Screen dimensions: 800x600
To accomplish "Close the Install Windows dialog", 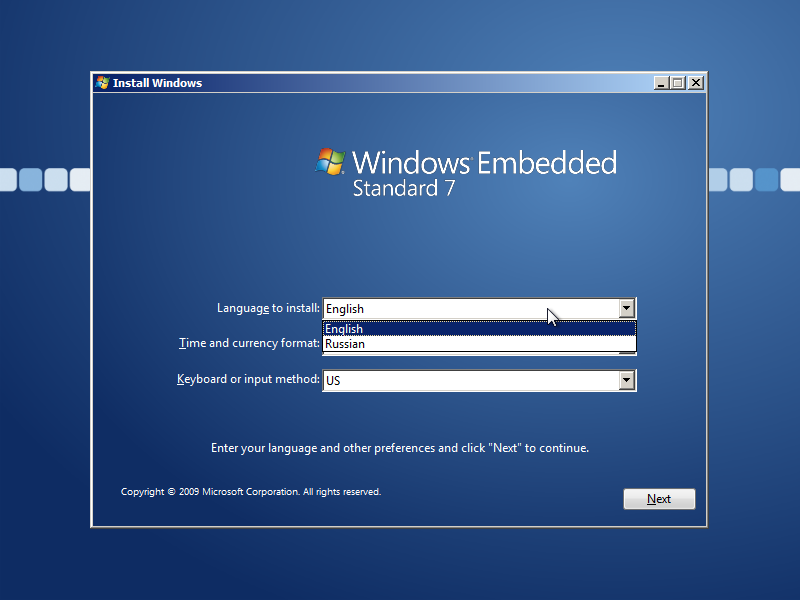I will [x=696, y=83].
